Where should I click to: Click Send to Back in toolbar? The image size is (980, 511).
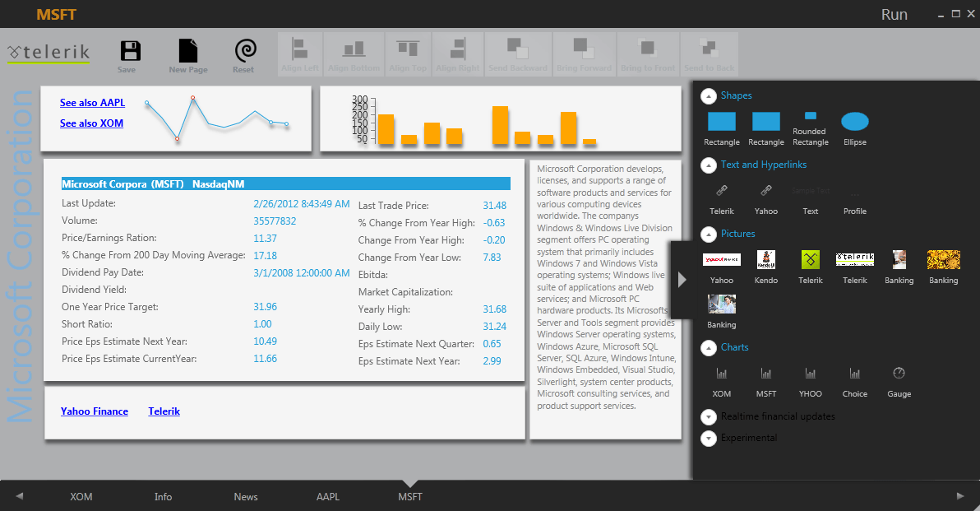pos(709,54)
